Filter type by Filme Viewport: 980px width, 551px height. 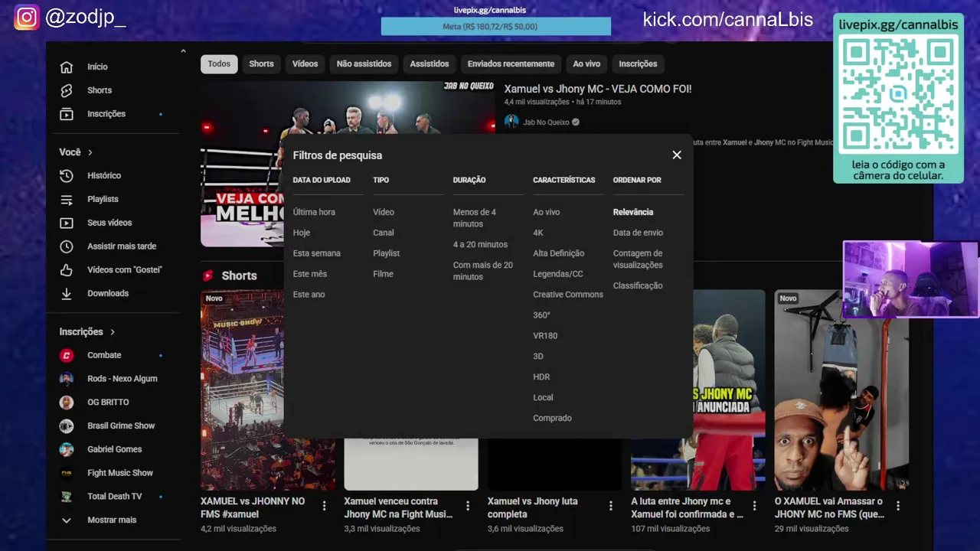coord(383,274)
